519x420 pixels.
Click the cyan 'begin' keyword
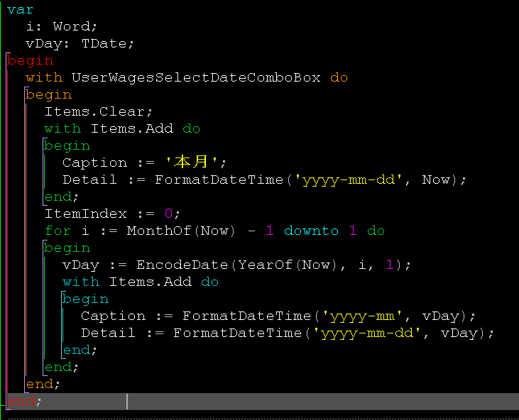[x=86, y=299]
